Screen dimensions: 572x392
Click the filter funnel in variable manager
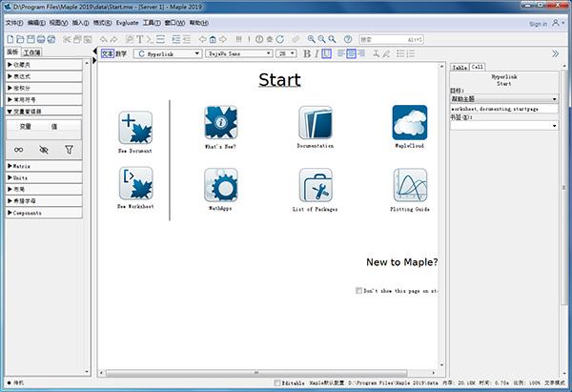[x=69, y=150]
